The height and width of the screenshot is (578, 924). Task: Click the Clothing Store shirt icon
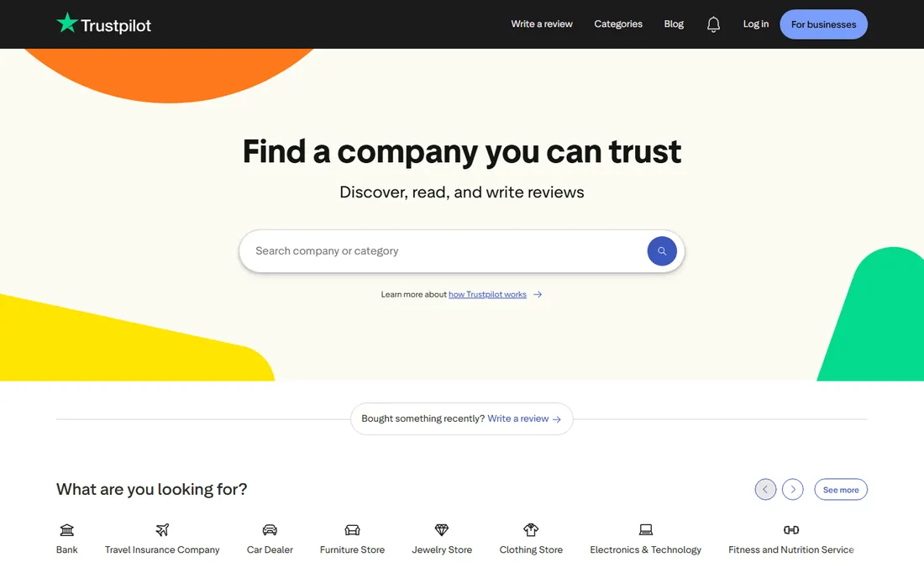[531, 529]
